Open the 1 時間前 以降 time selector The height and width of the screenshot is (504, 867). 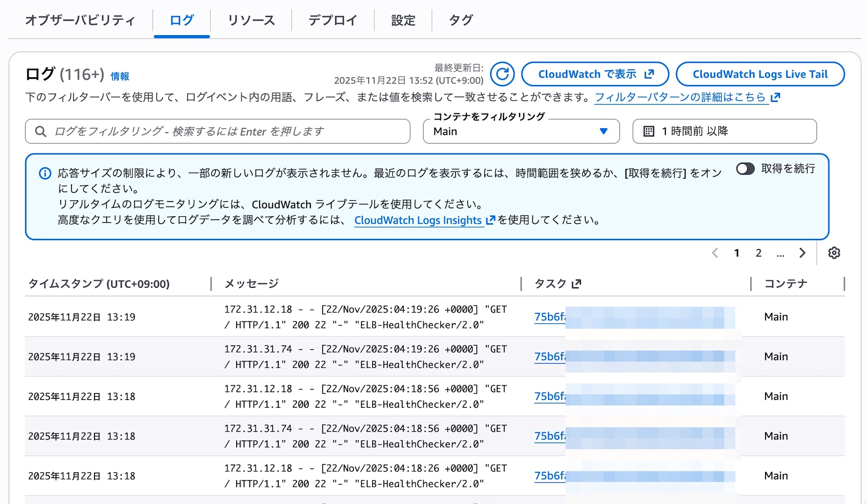[724, 131]
